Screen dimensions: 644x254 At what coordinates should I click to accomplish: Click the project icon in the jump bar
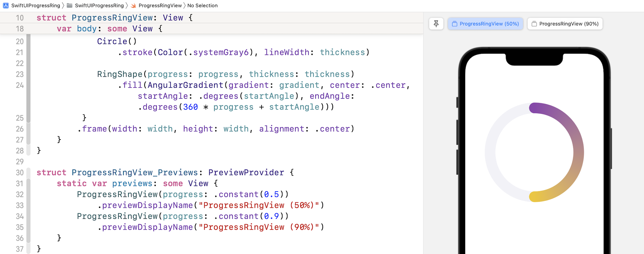coord(6,5)
